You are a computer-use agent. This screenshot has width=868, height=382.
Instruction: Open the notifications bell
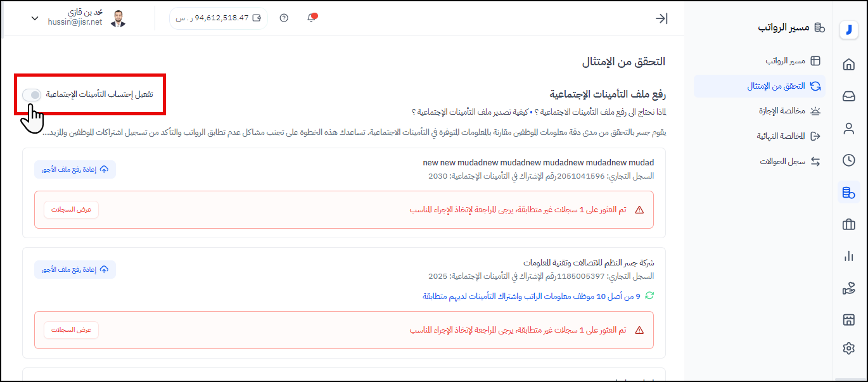tap(311, 18)
